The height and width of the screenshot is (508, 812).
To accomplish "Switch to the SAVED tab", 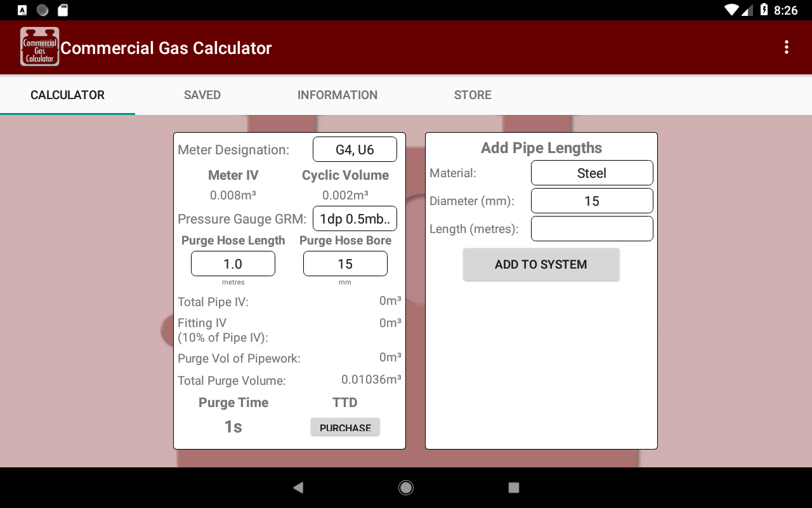I will coord(202,95).
